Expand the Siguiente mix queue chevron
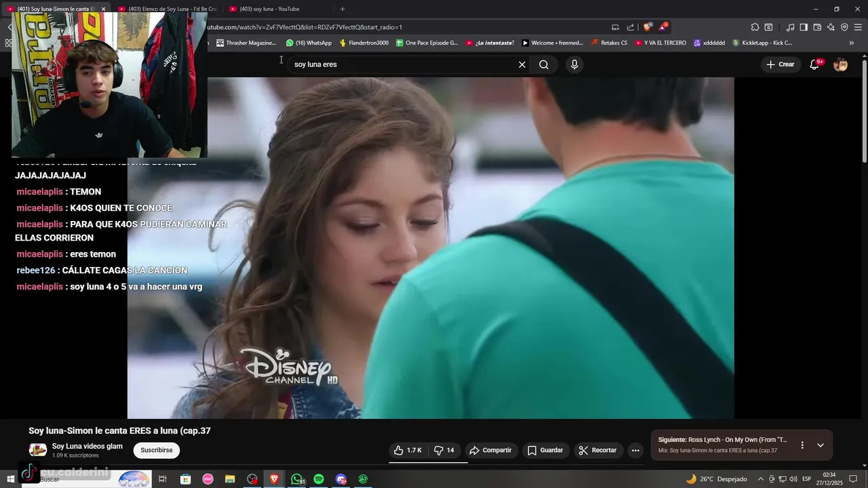 (821, 445)
